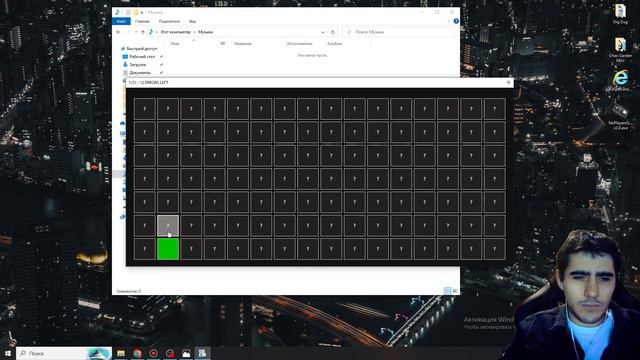
Task: Click the New Folder icon in Explorer title bar
Action: pos(136,12)
